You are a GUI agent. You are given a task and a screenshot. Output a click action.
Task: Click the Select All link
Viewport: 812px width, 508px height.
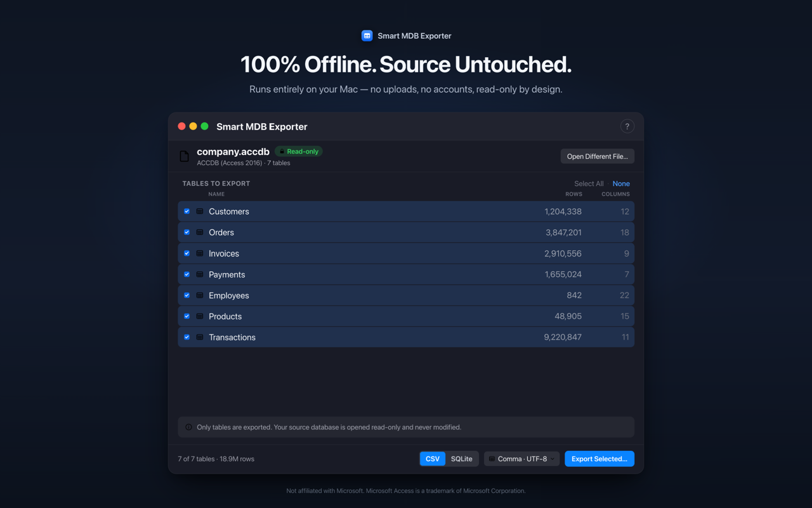589,184
